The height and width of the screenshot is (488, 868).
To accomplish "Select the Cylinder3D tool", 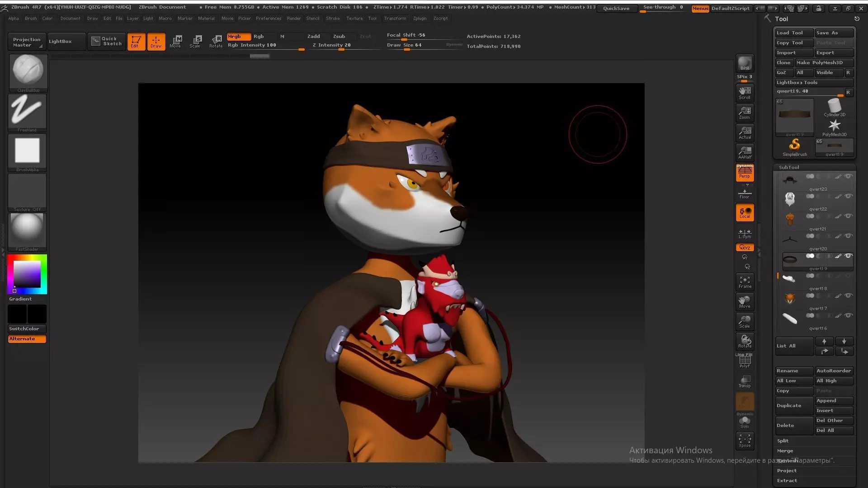I will point(834,108).
